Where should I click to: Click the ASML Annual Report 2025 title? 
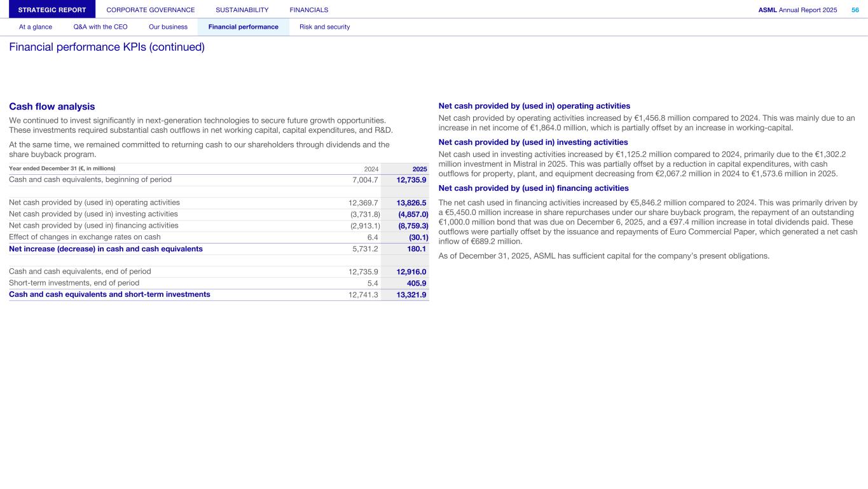pyautogui.click(x=797, y=10)
